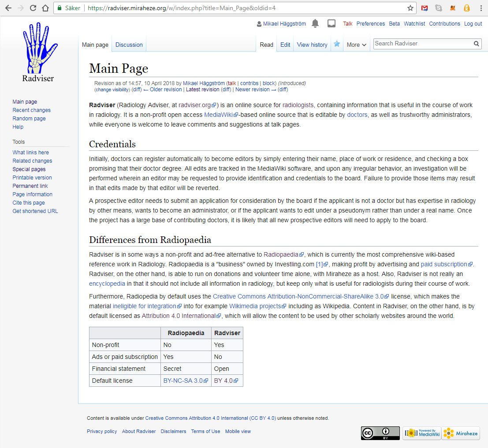Open the Watchlist link
This screenshot has width=488, height=448.
(x=414, y=24)
